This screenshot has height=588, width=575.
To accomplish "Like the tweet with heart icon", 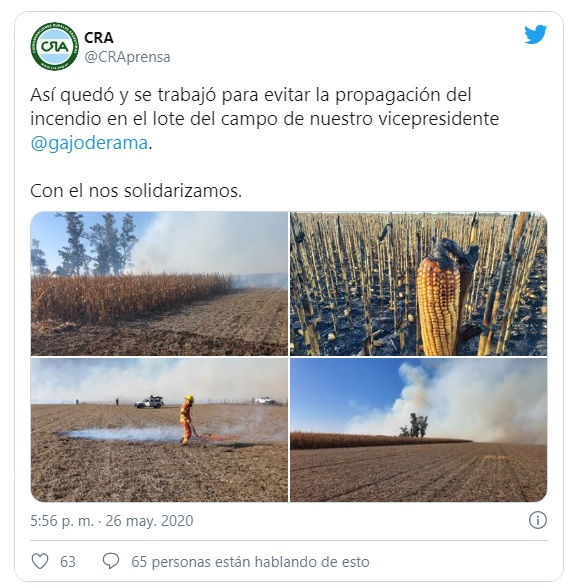I will (40, 561).
